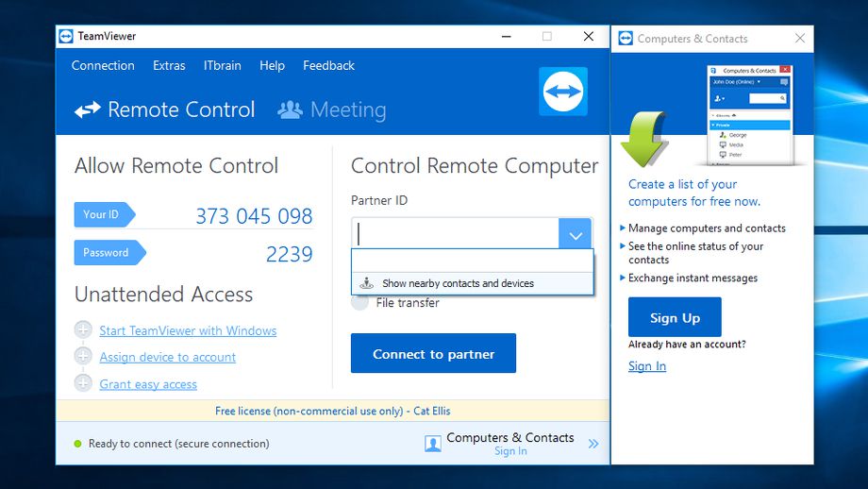This screenshot has width=868, height=489.
Task: Click plus icon beside Assign device to account
Action: point(83,356)
